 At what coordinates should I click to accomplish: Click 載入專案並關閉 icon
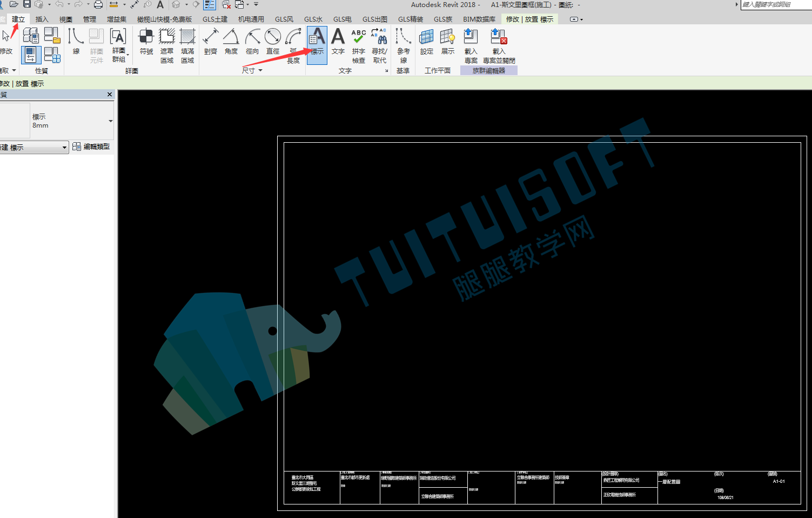[499, 45]
